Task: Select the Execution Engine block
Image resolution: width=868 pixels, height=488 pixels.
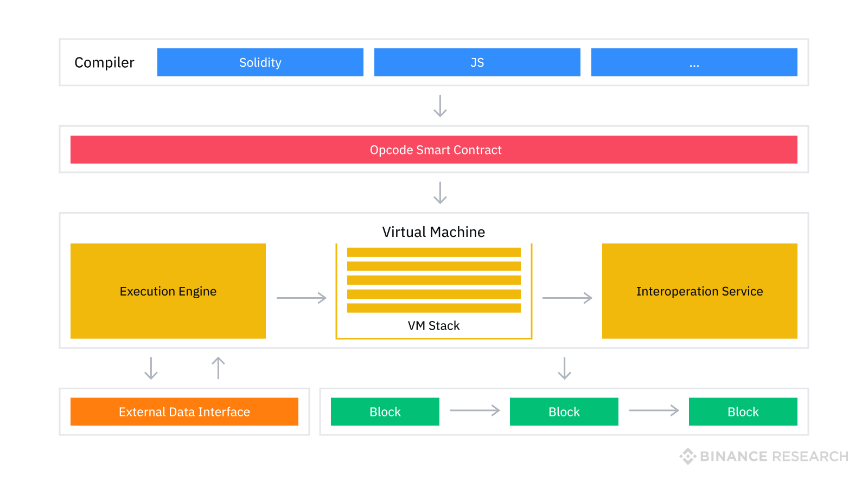Action: (x=168, y=291)
